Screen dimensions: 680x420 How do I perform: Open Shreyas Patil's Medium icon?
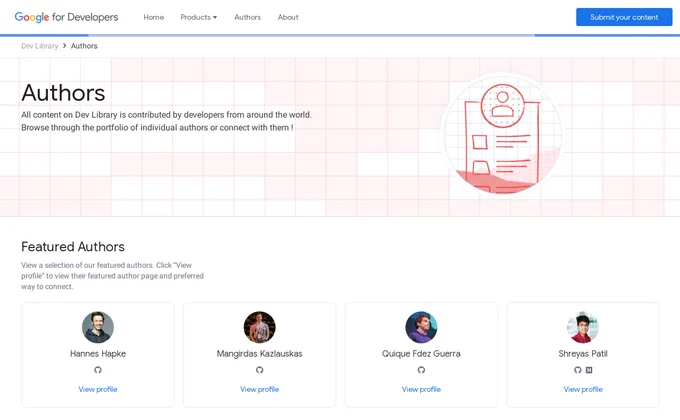pos(589,370)
